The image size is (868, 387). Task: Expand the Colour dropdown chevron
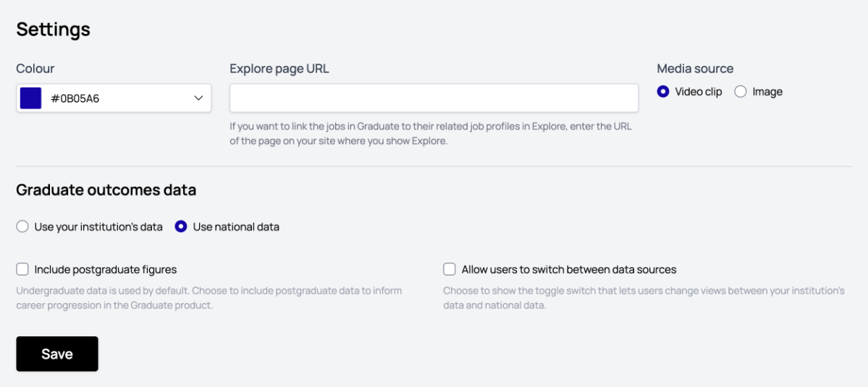(x=198, y=98)
